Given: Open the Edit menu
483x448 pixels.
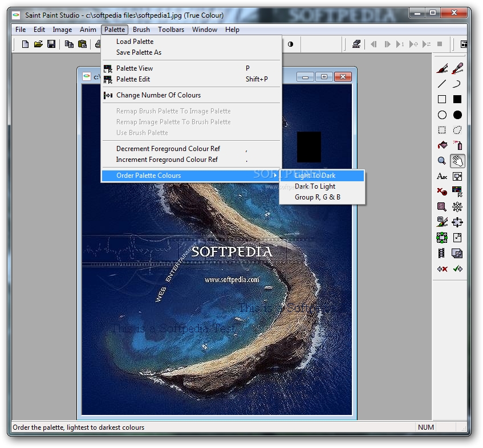Looking at the screenshot, I should pyautogui.click(x=39, y=30).
